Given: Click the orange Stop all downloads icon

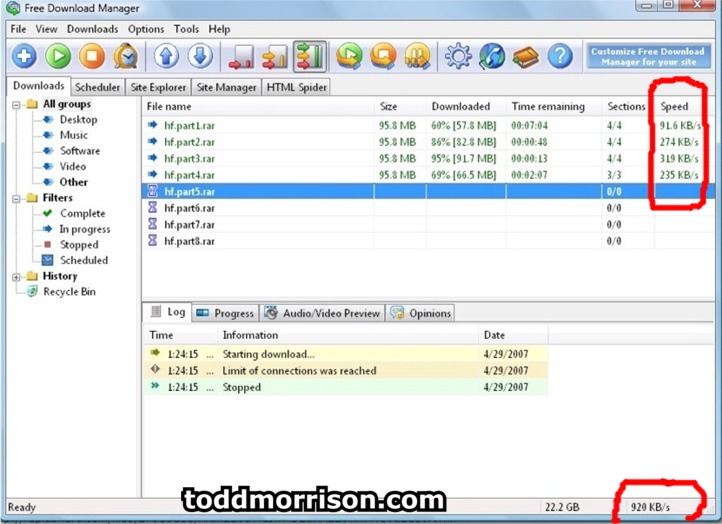Looking at the screenshot, I should [383, 56].
